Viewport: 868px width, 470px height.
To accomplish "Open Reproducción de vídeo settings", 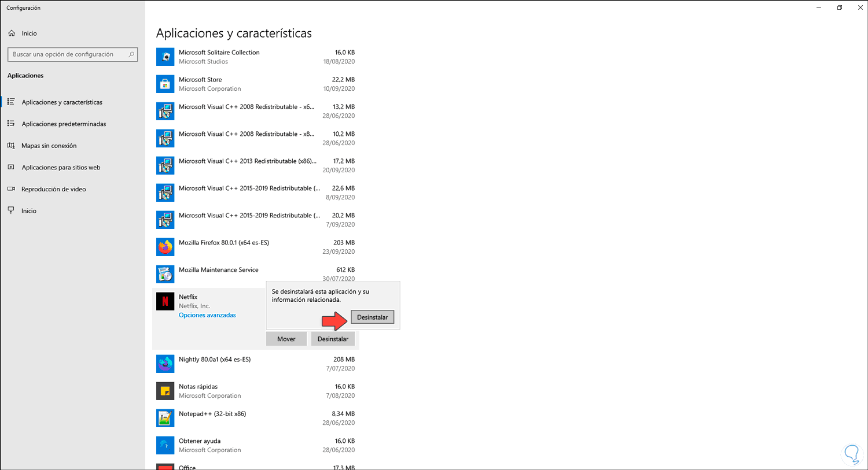I will pos(54,189).
